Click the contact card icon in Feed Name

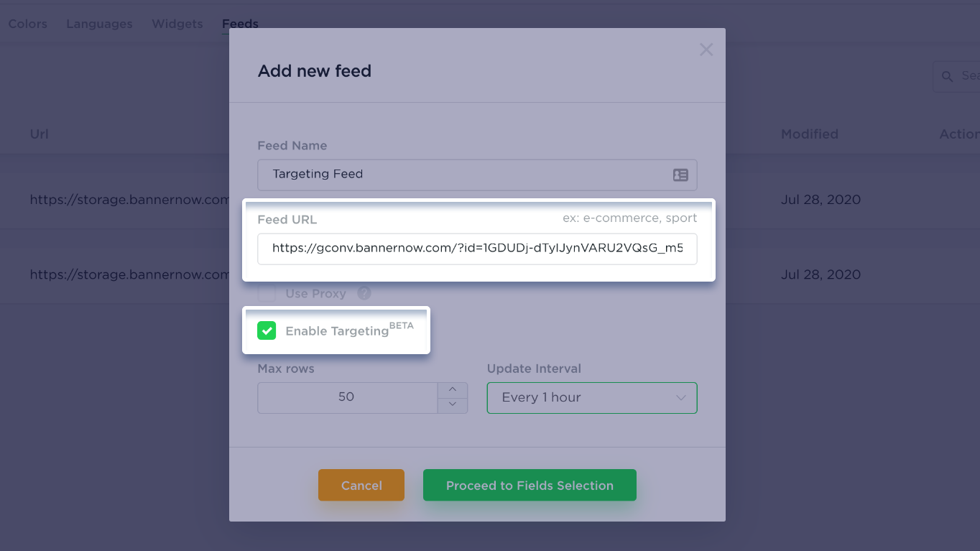coord(680,175)
